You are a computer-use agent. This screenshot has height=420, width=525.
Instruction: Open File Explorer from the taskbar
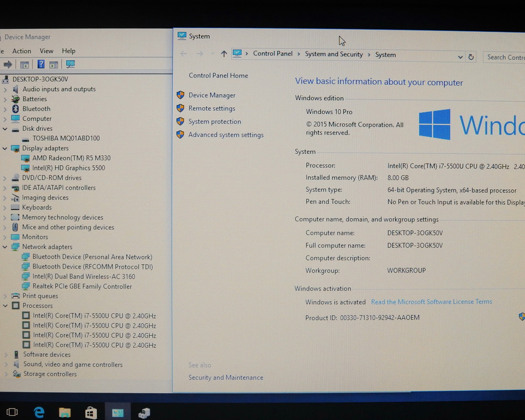coord(65,412)
